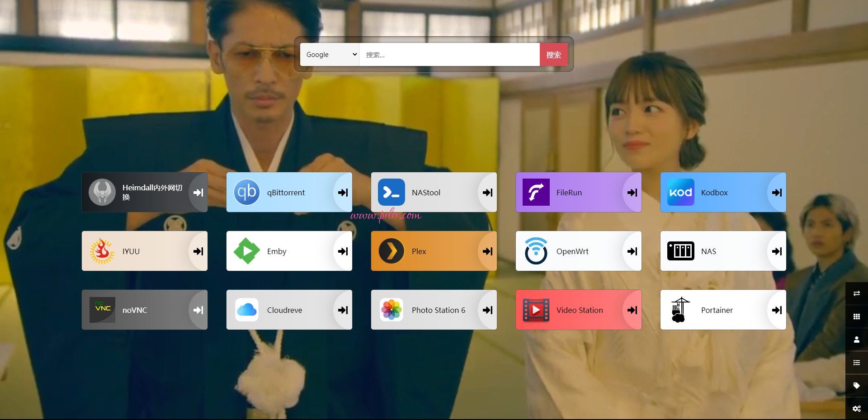The width and height of the screenshot is (868, 420).
Task: Open the application grid icon in sidebar
Action: click(856, 316)
